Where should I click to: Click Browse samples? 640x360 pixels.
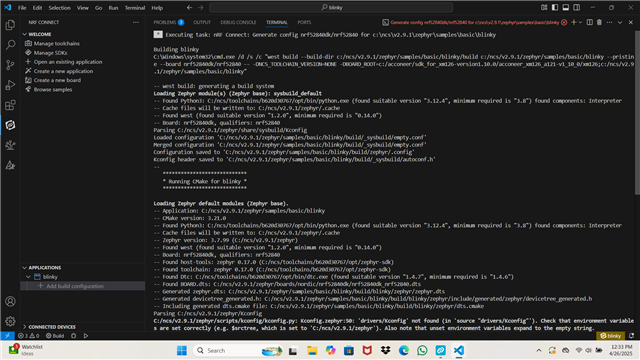click(x=53, y=89)
